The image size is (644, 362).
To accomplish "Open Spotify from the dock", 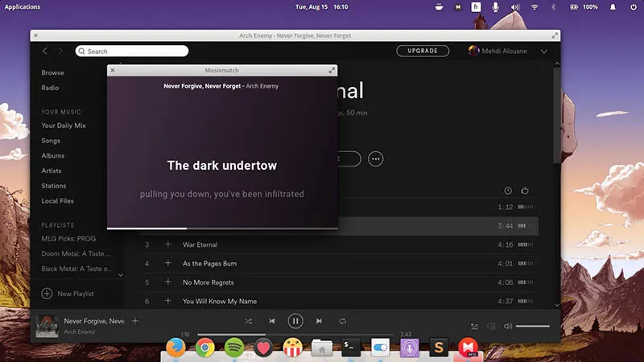I will coord(234,348).
